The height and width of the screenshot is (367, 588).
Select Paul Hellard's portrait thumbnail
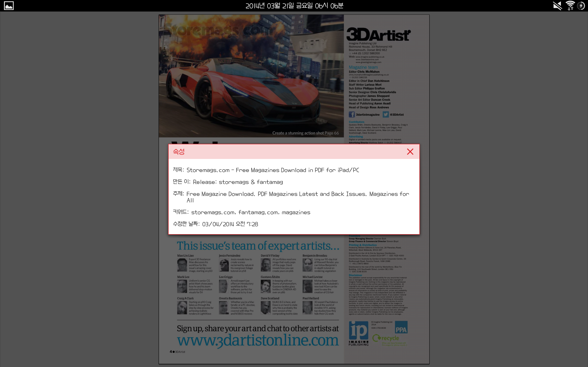pyautogui.click(x=307, y=308)
